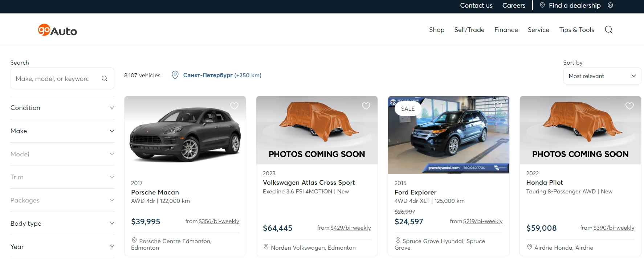Click the $59,008 price
The image size is (644, 262).
541,228
